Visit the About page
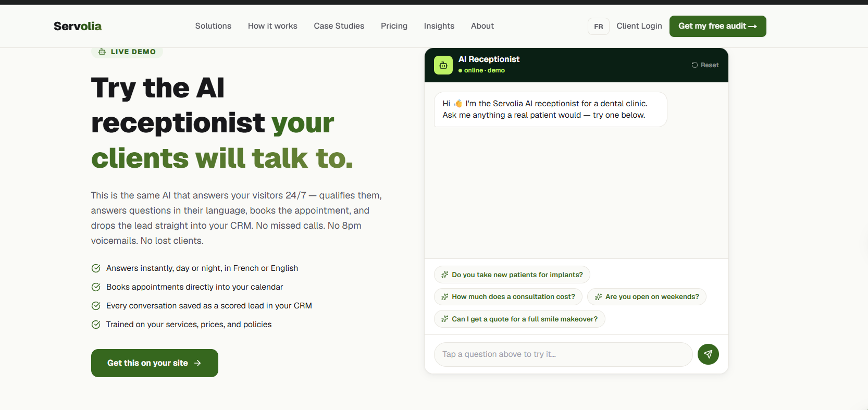 click(482, 26)
